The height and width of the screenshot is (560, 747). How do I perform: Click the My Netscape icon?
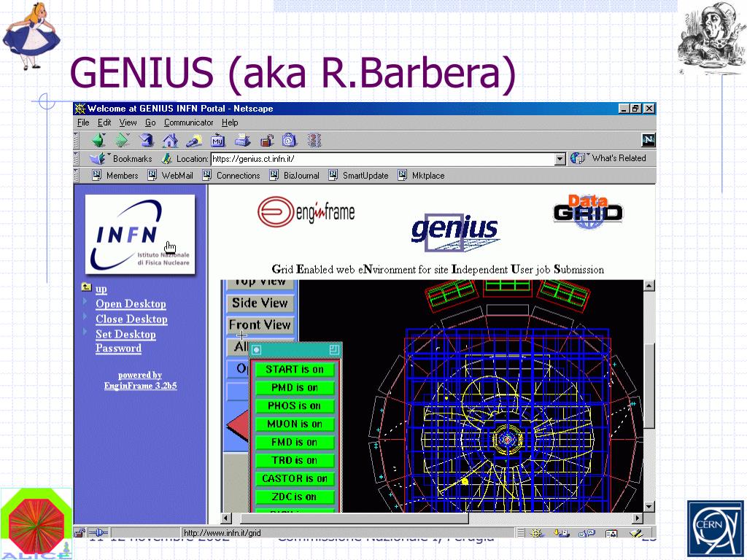tap(217, 140)
